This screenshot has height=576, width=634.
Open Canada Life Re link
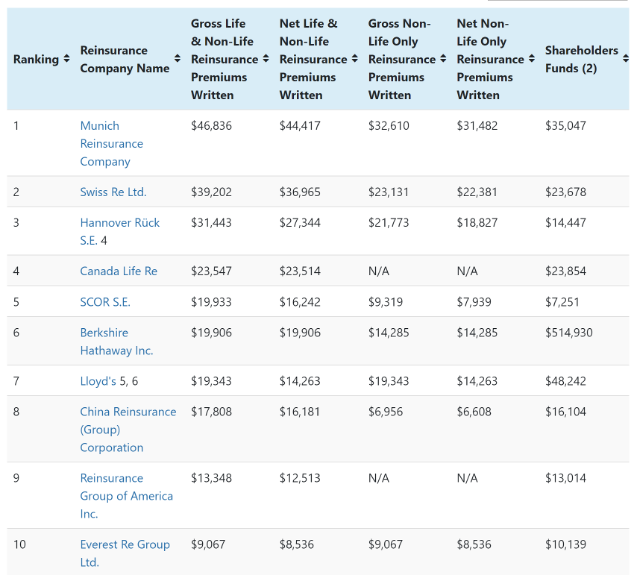coord(118,271)
